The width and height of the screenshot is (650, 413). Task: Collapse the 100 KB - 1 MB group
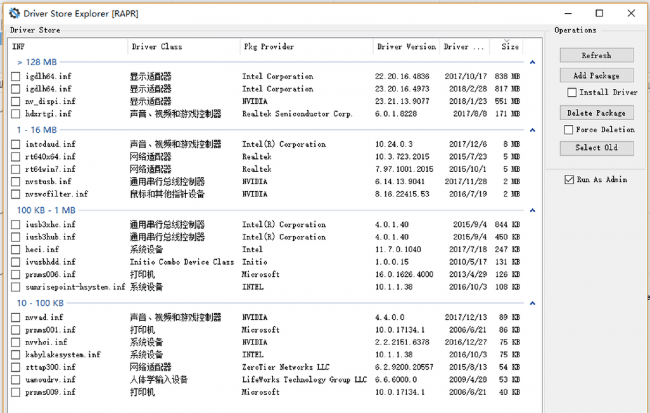coord(533,211)
